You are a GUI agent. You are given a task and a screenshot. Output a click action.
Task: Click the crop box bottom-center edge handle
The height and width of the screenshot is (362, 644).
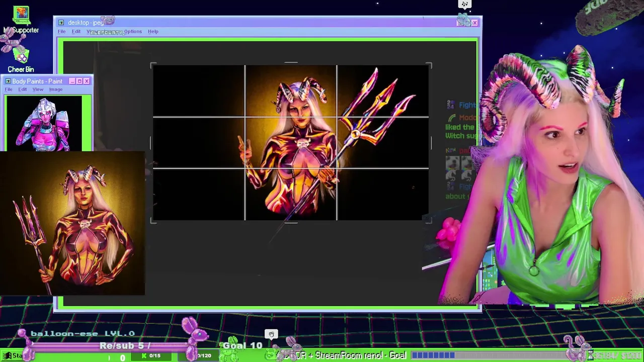[x=291, y=222]
